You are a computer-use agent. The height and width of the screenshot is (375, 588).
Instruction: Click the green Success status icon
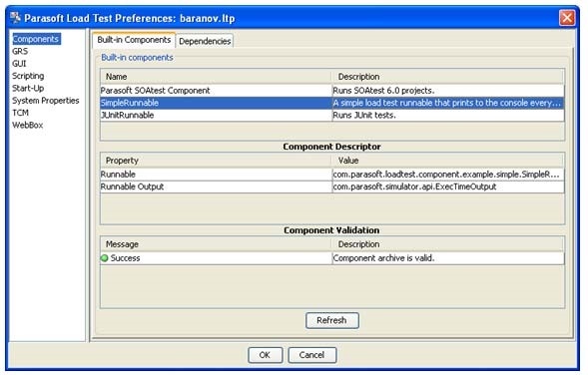pos(105,258)
